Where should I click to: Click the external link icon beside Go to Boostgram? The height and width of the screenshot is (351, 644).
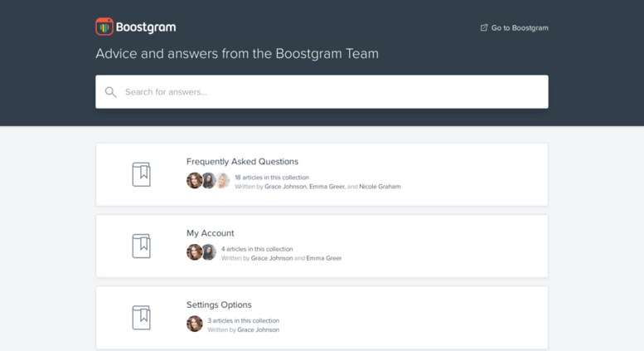coord(484,27)
